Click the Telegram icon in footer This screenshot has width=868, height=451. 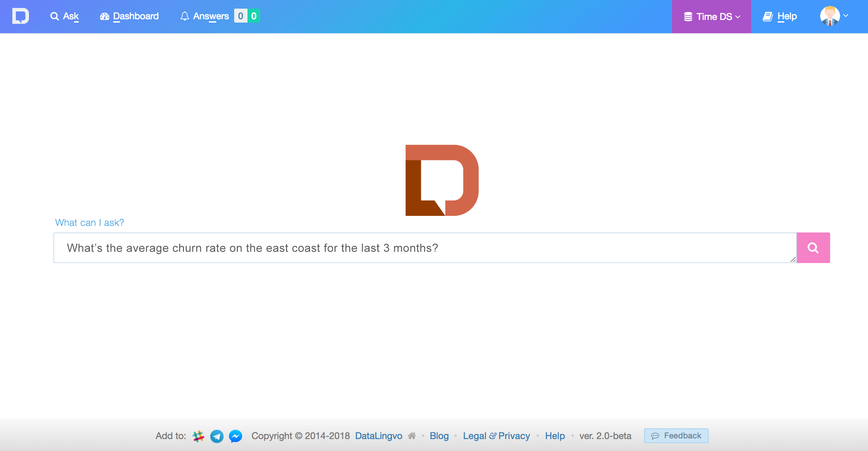click(x=217, y=436)
